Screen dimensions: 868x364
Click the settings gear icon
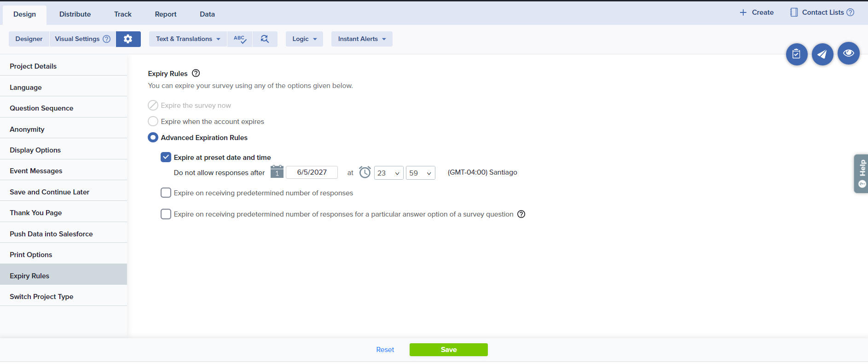[x=128, y=39]
